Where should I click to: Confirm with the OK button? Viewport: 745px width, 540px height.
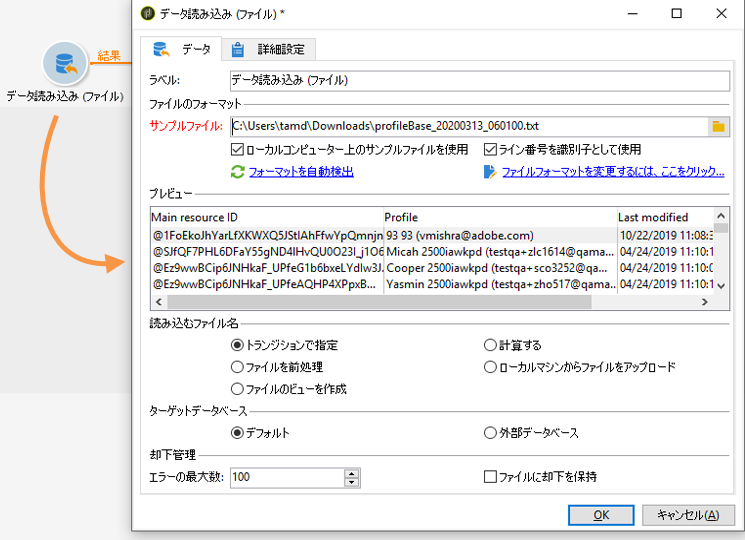(x=601, y=515)
